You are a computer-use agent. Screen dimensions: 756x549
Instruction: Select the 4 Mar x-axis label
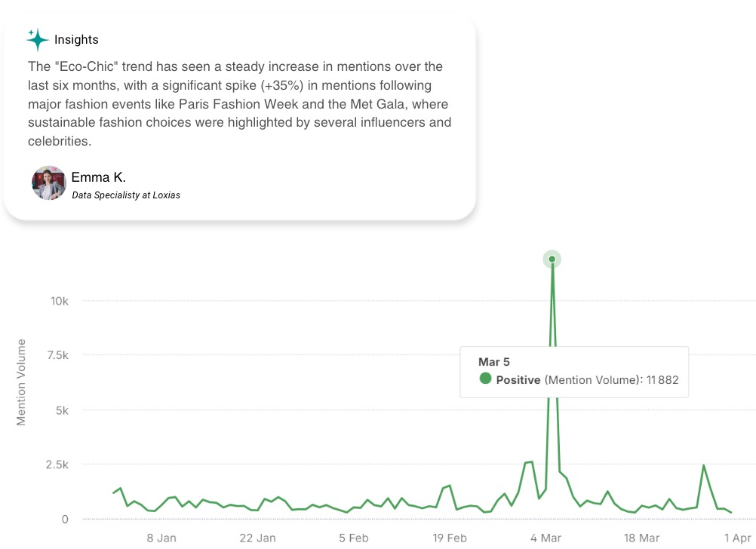click(x=545, y=538)
